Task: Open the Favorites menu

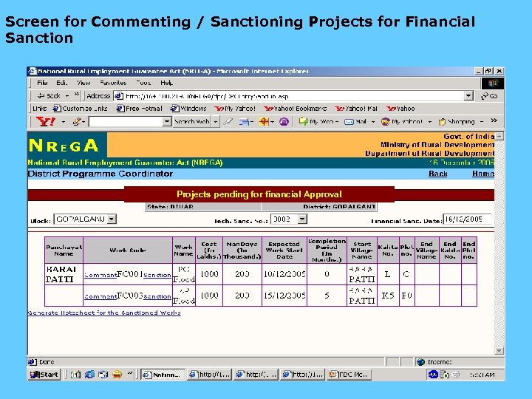Action: (x=113, y=83)
